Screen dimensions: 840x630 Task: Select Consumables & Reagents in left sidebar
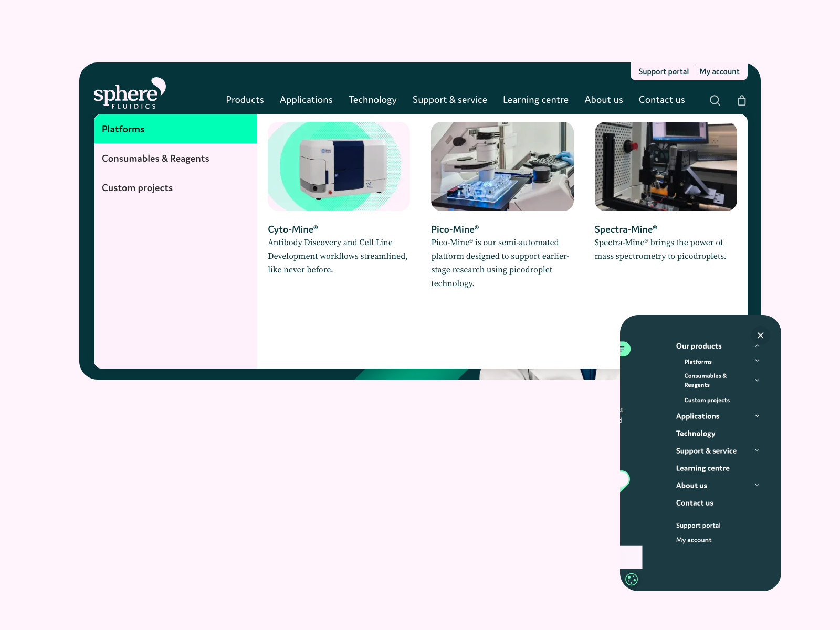pyautogui.click(x=155, y=159)
